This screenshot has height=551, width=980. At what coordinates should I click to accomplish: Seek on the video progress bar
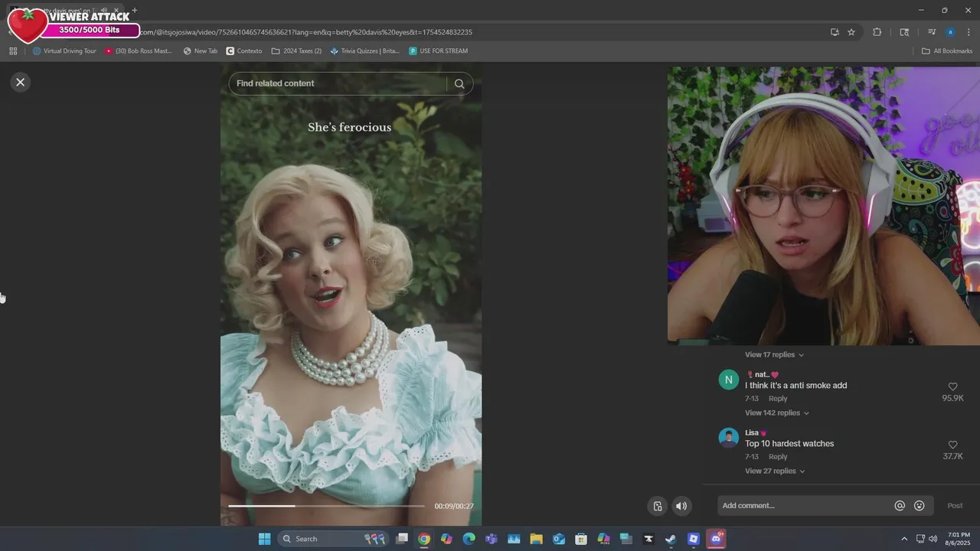click(x=326, y=506)
